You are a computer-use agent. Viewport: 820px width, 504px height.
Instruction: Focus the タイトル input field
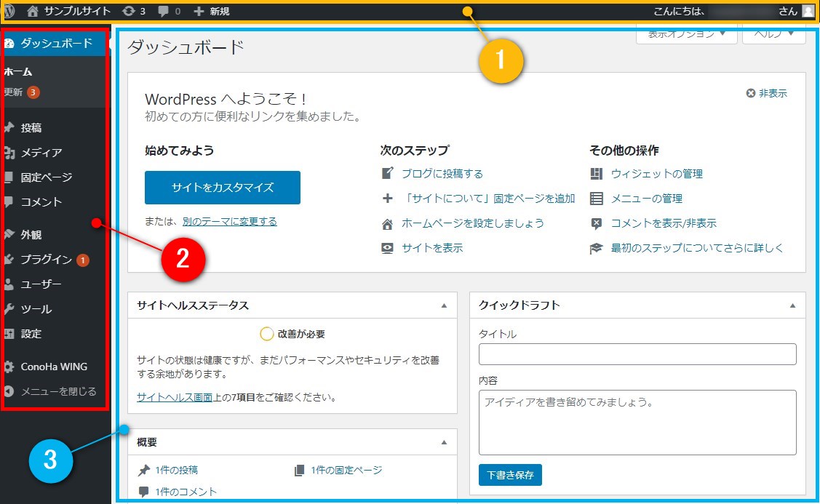(637, 354)
